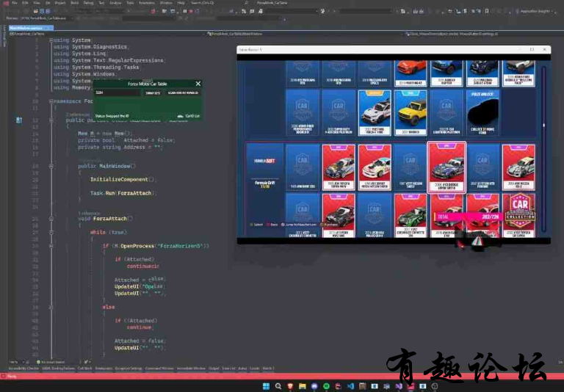
Task: Pause debugging with the Break All icon
Action: click(x=185, y=11)
